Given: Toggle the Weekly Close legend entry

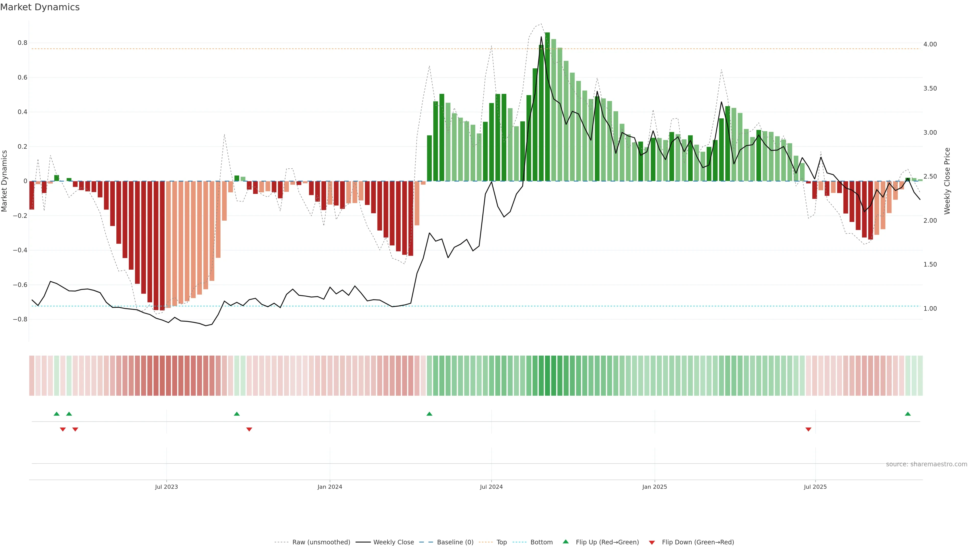Looking at the screenshot, I should coord(393,542).
